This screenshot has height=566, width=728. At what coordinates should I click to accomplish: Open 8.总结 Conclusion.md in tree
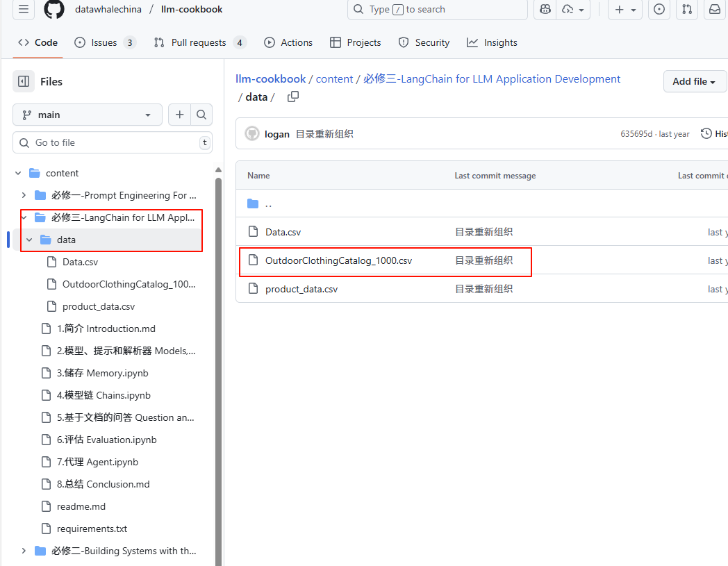point(103,484)
